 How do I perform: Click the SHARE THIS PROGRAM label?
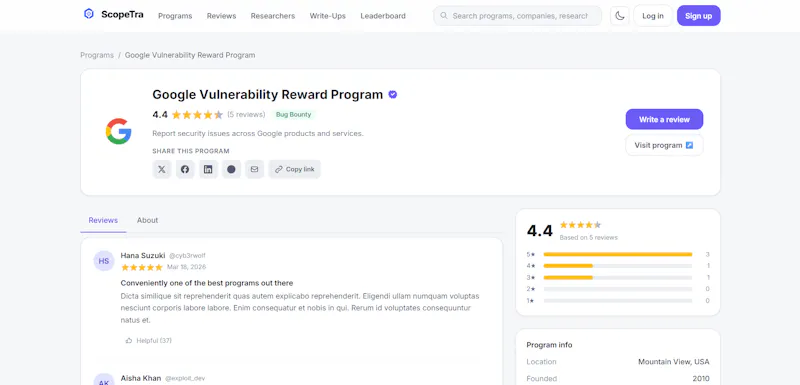point(191,151)
